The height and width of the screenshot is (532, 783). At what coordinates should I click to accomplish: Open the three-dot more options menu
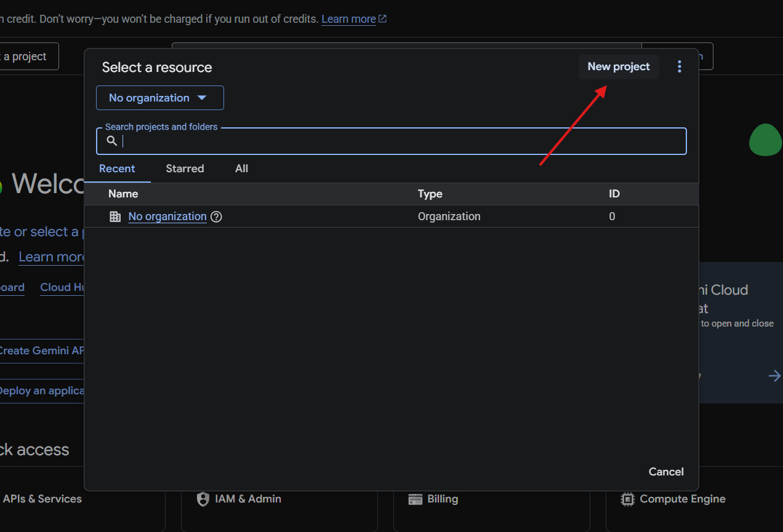(680, 67)
